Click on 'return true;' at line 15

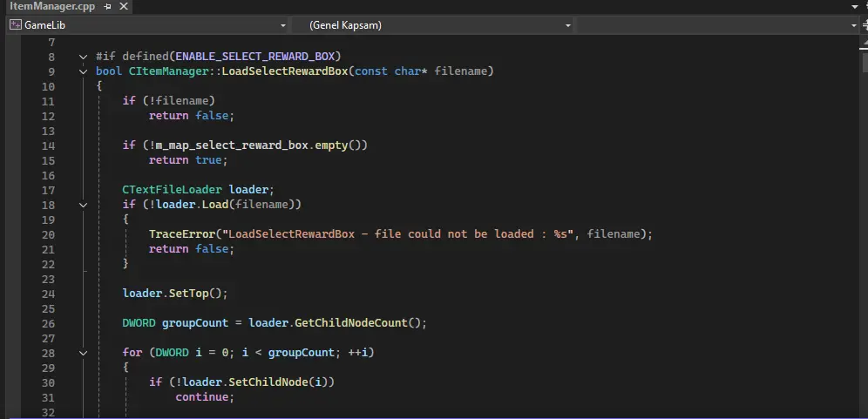click(188, 160)
